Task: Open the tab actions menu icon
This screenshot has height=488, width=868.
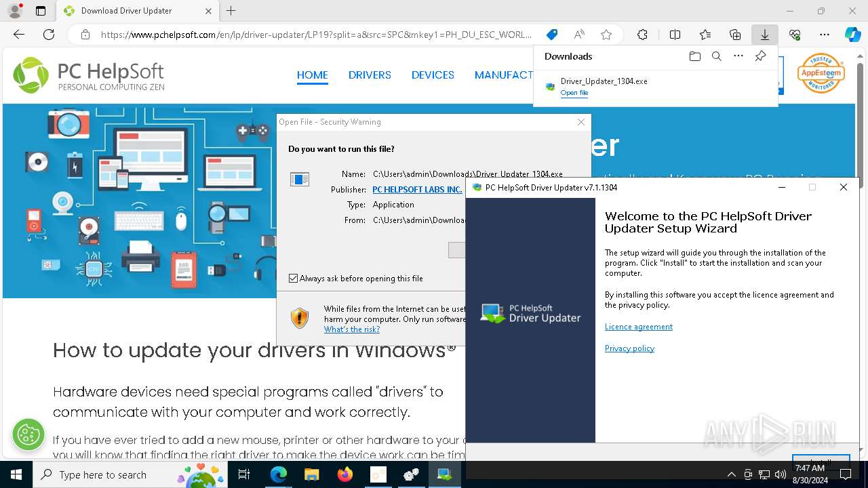Action: pos(41,11)
